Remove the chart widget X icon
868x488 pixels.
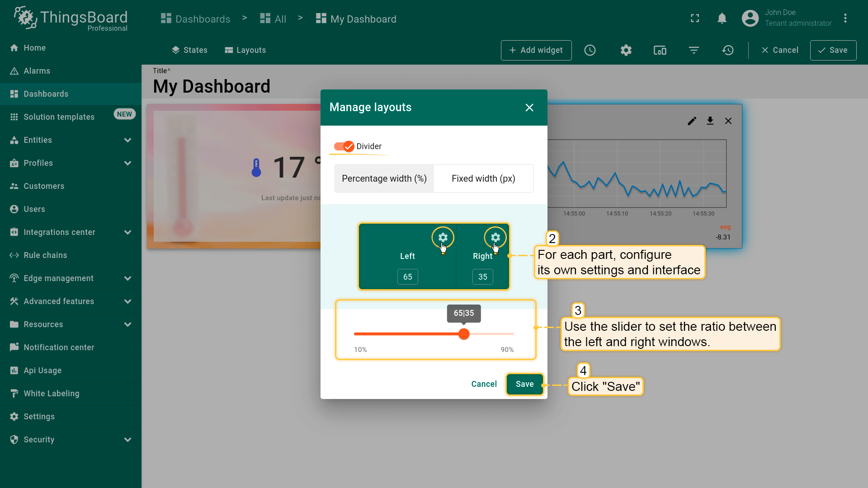pyautogui.click(x=728, y=121)
